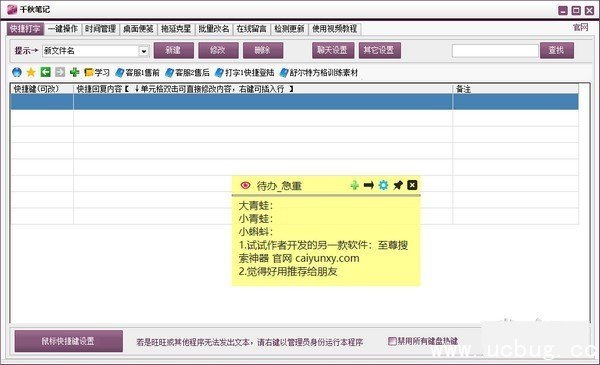Switch to 快捷打字 tab
Viewport: 600px width, 365px height.
click(x=25, y=29)
